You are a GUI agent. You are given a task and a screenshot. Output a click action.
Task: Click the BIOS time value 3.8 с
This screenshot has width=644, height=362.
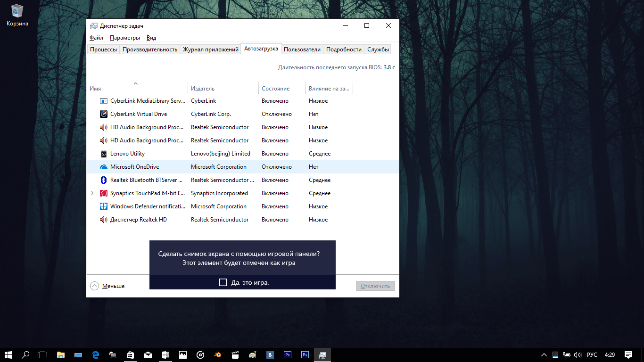tap(389, 67)
